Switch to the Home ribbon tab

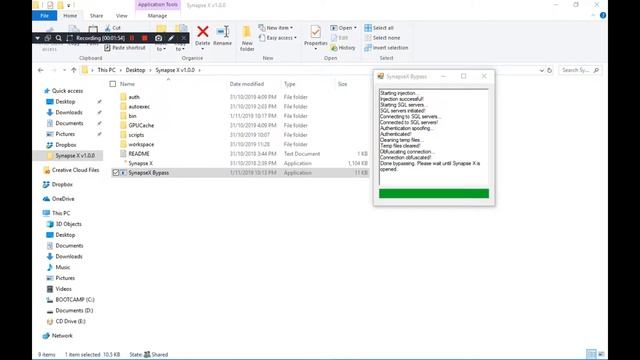tap(70, 16)
